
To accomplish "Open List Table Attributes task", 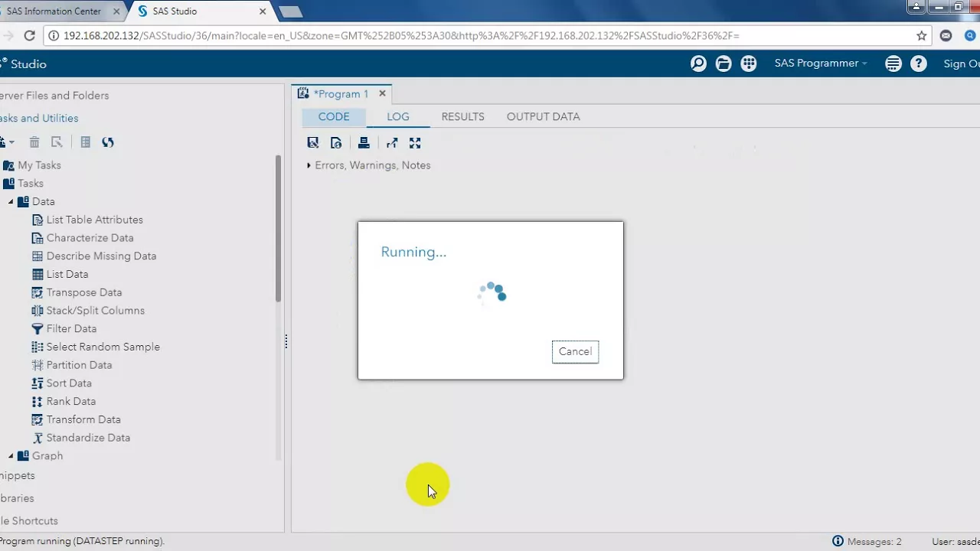I will (87, 220).
